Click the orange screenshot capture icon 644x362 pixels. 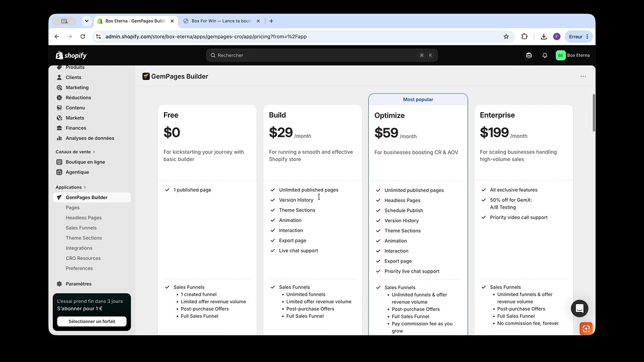(x=586, y=329)
